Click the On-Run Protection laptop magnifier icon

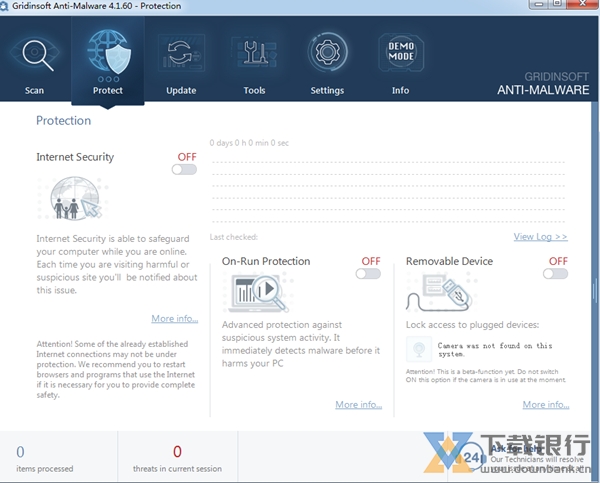coord(258,292)
